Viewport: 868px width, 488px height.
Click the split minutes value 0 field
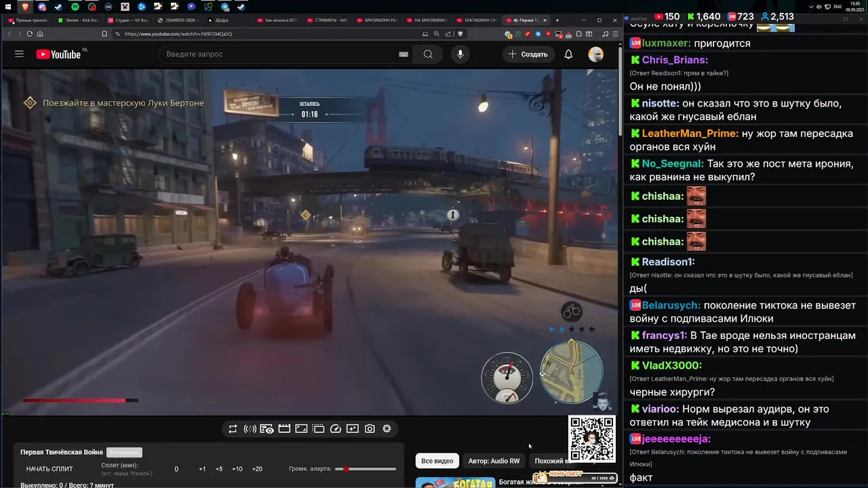pyautogui.click(x=176, y=469)
